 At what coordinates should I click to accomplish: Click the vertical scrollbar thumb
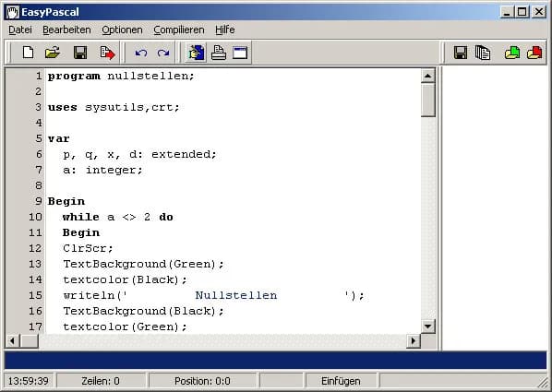(427, 100)
